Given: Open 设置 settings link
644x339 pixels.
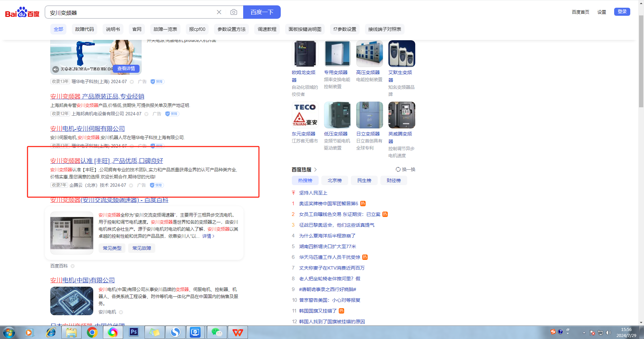Looking at the screenshot, I should (x=602, y=12).
